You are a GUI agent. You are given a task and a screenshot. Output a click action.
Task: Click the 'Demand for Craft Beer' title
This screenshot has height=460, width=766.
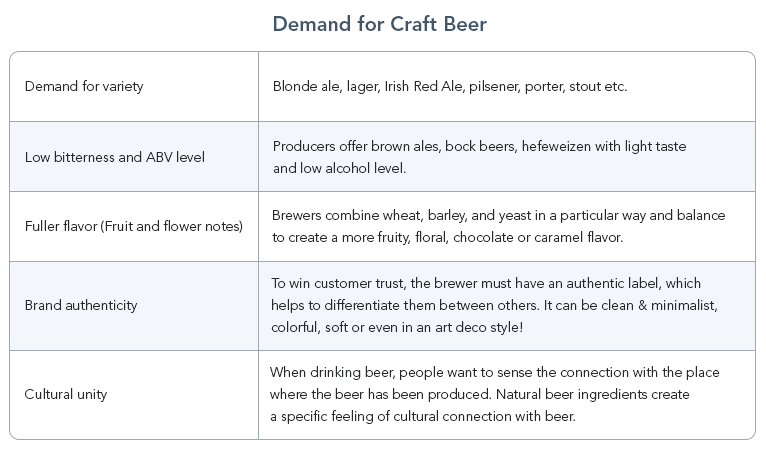(x=380, y=24)
